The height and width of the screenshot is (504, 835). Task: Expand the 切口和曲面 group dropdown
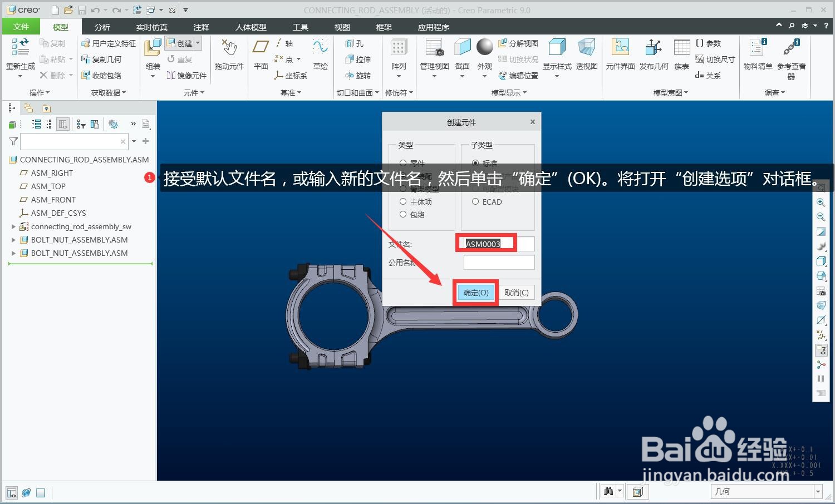point(358,93)
